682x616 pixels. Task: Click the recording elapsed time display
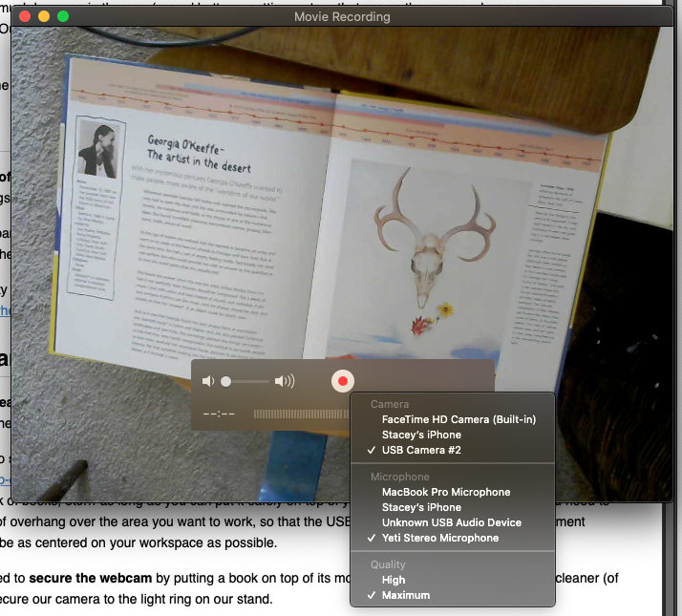click(x=220, y=414)
